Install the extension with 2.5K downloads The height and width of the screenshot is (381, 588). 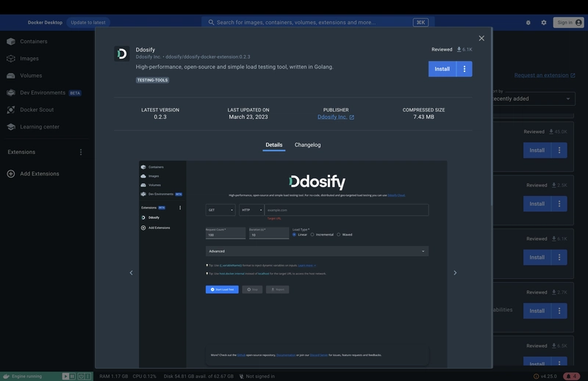(537, 204)
